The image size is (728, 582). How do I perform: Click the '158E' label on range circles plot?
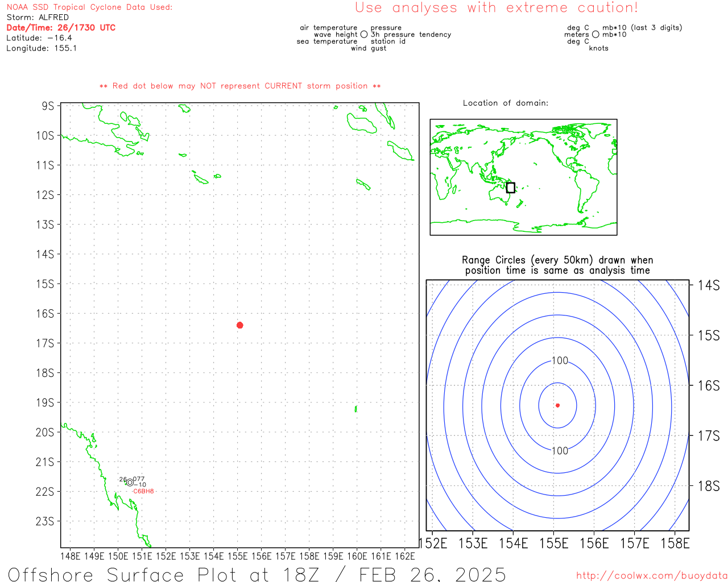point(675,543)
